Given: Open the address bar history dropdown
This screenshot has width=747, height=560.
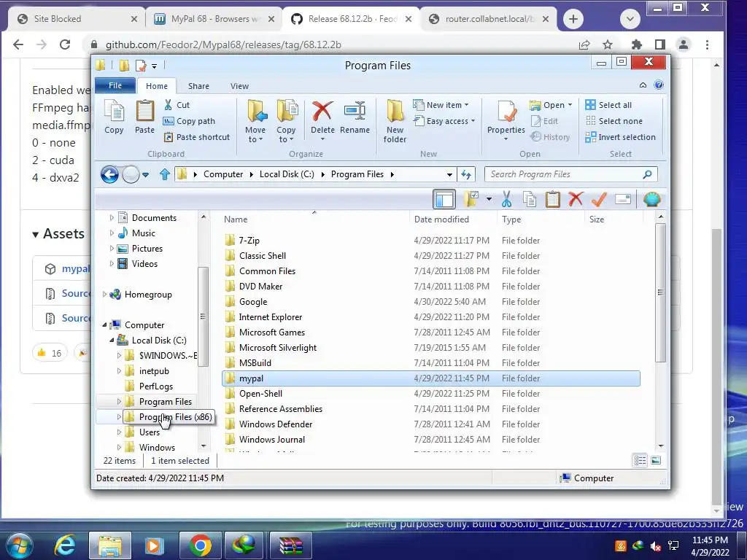Looking at the screenshot, I should (x=449, y=175).
